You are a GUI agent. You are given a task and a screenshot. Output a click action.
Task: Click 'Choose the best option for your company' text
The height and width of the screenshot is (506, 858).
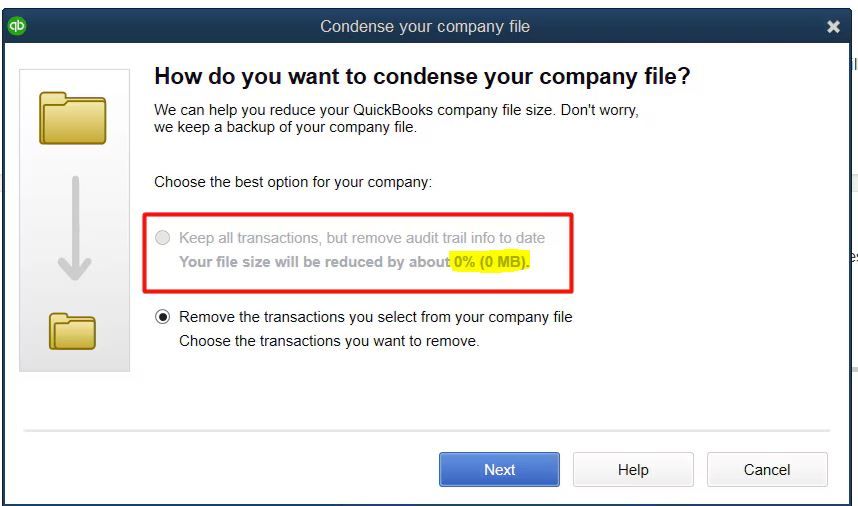(293, 183)
